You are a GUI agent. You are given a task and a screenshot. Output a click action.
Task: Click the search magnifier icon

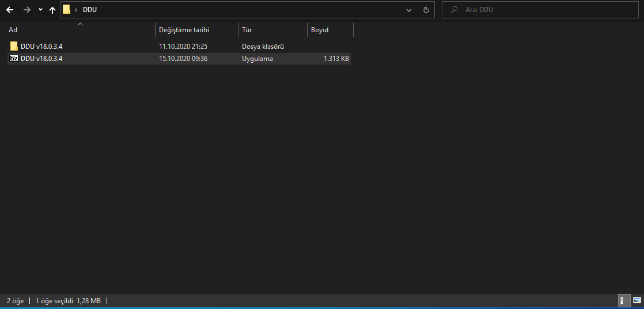tap(454, 10)
